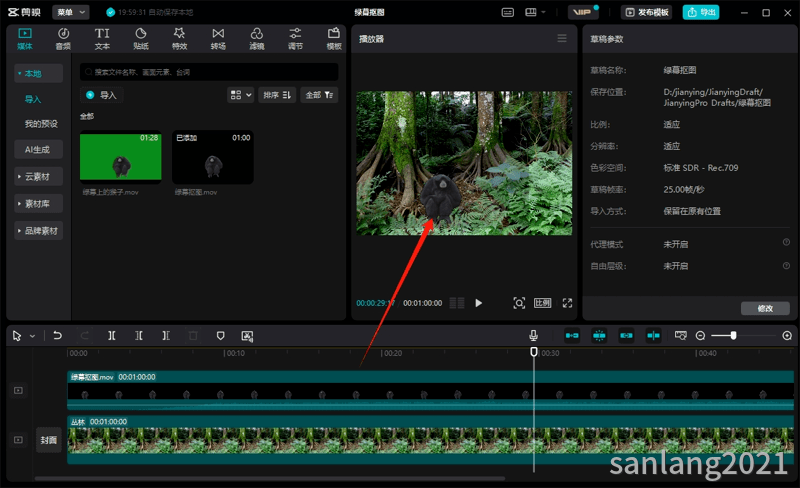Viewport: 800px width, 488px height.
Task: Toggle auto snapping in the timeline
Action: (x=599, y=335)
